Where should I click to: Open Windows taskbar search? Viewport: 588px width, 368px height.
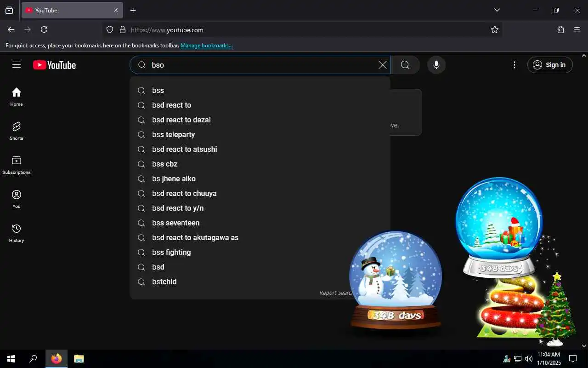(x=33, y=359)
